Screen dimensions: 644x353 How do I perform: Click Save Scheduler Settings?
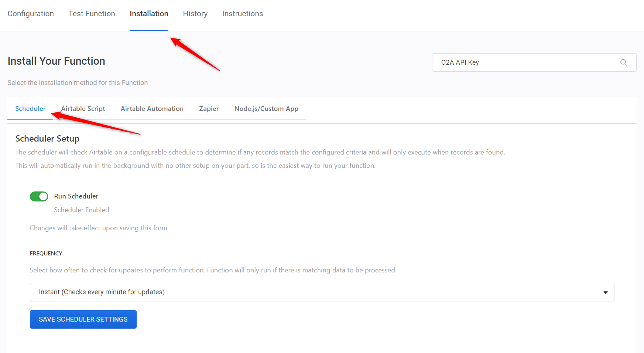(x=83, y=319)
